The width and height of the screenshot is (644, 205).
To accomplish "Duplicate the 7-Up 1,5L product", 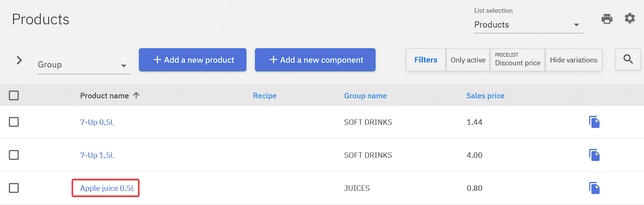I will (x=594, y=155).
